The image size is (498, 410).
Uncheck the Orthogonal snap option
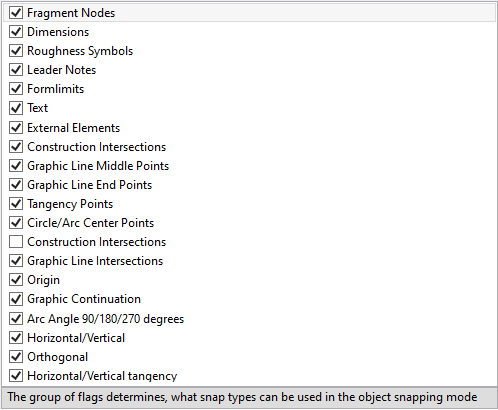[16, 357]
